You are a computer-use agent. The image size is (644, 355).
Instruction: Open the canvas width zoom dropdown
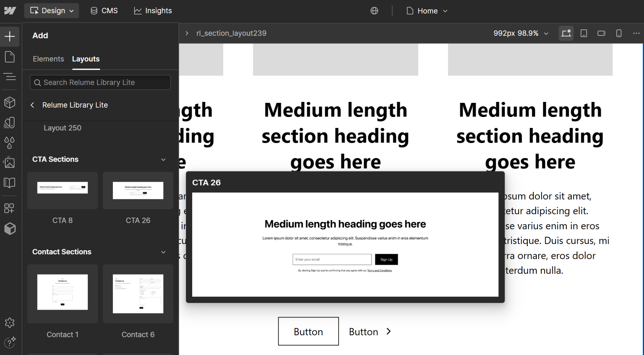pos(520,33)
